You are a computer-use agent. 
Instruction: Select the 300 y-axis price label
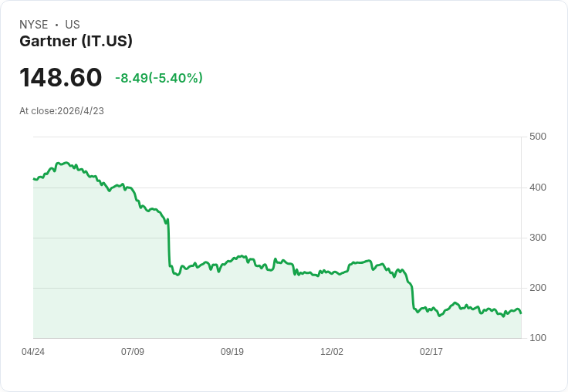tap(538, 238)
